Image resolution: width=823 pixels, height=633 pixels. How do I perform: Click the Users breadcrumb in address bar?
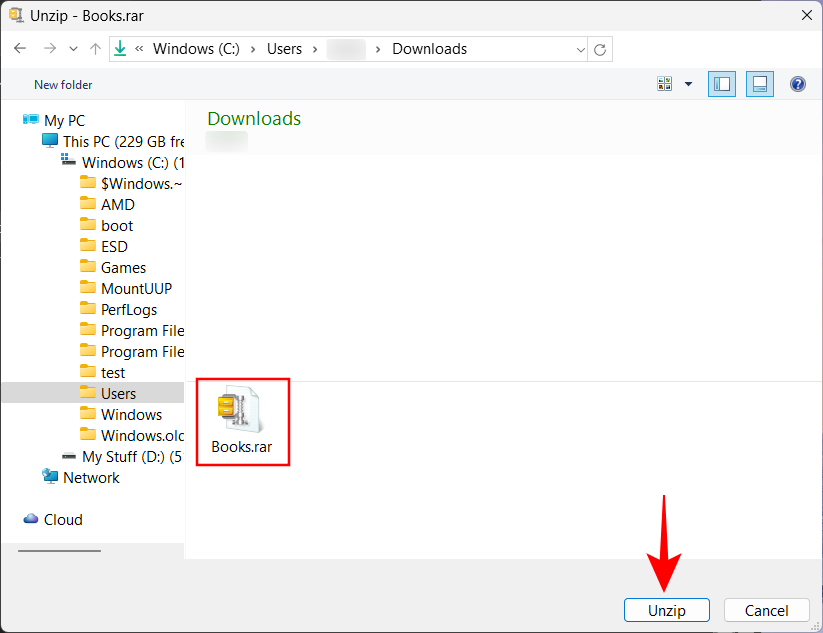coord(285,49)
